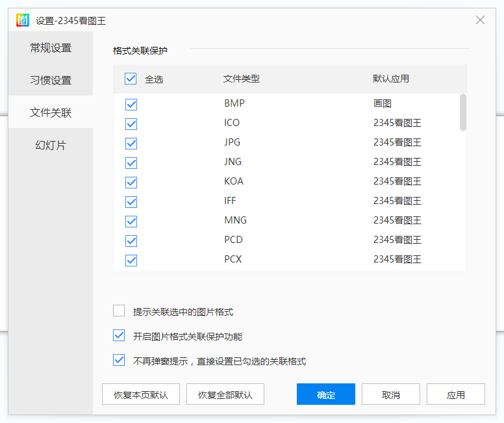This screenshot has height=423, width=504.
Task: Switch to the 习惯设置 tab
Action: tap(51, 80)
